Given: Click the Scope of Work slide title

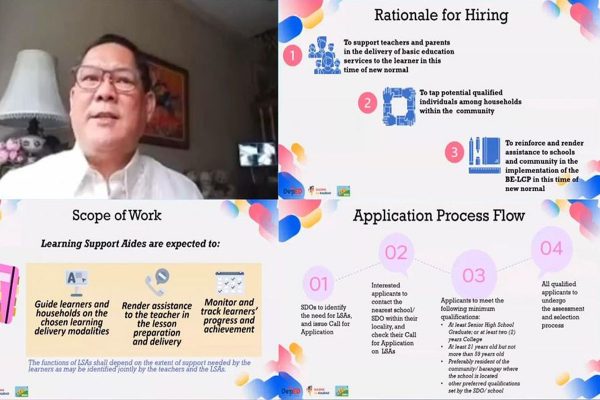Looking at the screenshot, I should (x=115, y=215).
